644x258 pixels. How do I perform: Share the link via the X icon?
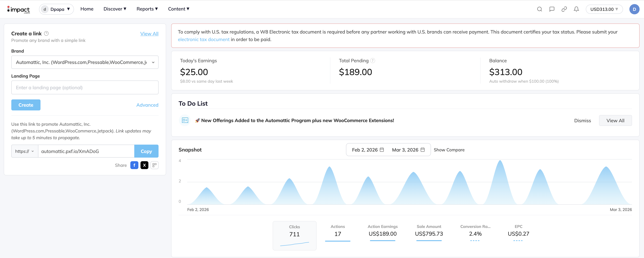click(x=144, y=165)
